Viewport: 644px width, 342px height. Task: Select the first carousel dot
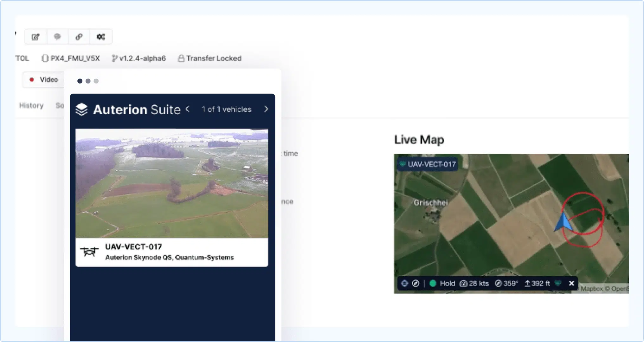[80, 81]
